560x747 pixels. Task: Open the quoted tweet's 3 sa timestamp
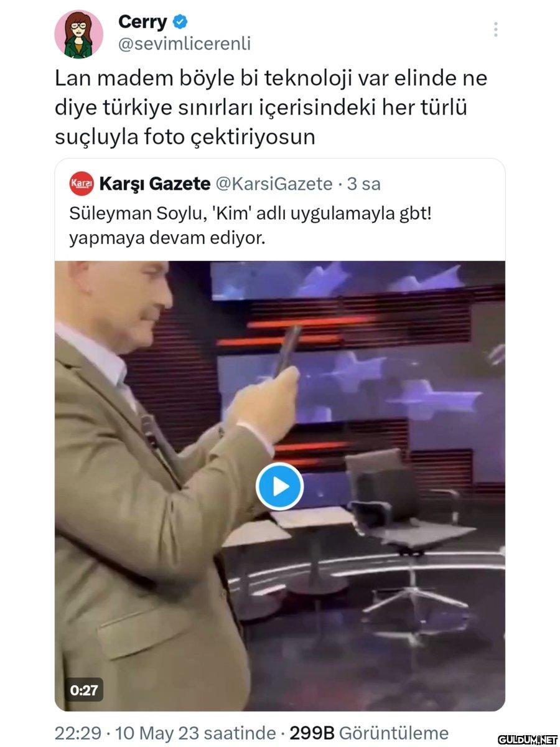coord(363,184)
